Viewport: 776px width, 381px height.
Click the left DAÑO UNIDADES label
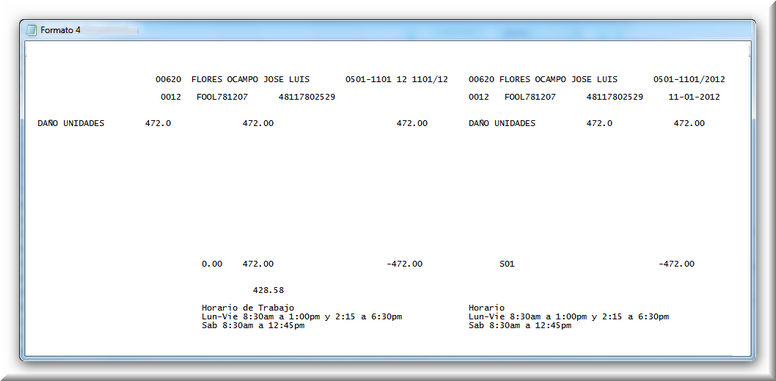(x=71, y=123)
